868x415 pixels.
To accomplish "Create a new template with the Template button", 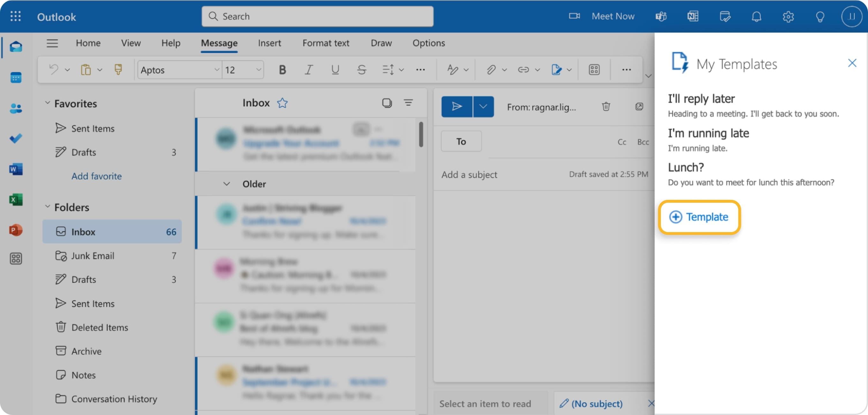I will (699, 217).
